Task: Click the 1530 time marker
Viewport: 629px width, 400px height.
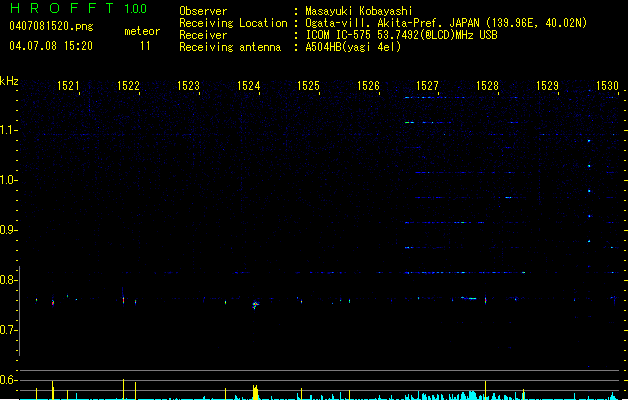Action: (x=607, y=86)
